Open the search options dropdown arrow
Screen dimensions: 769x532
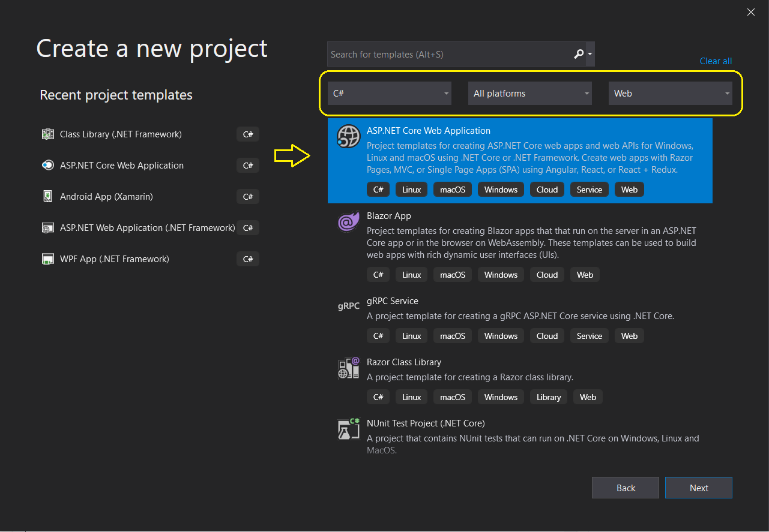[590, 54]
